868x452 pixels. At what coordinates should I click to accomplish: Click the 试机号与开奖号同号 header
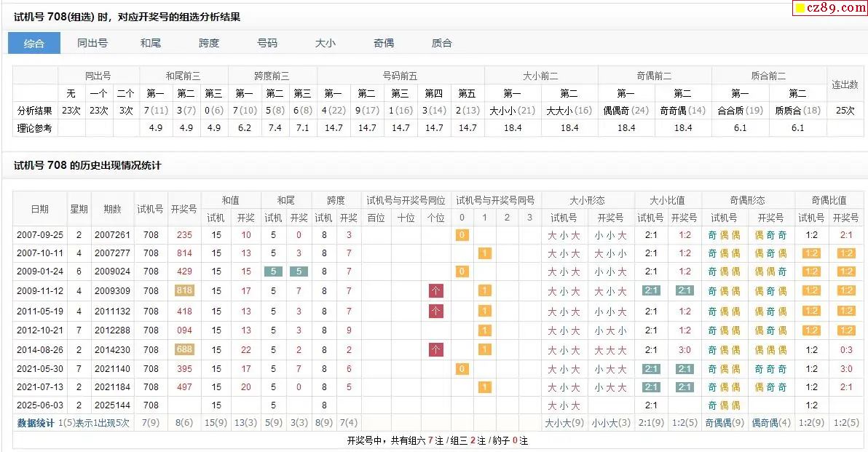(495, 199)
